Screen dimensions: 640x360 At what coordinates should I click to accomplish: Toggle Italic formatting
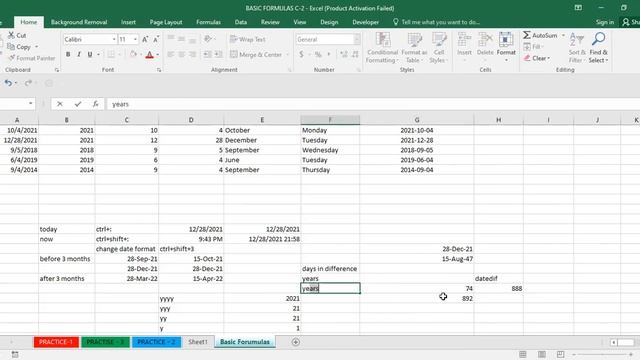point(79,54)
